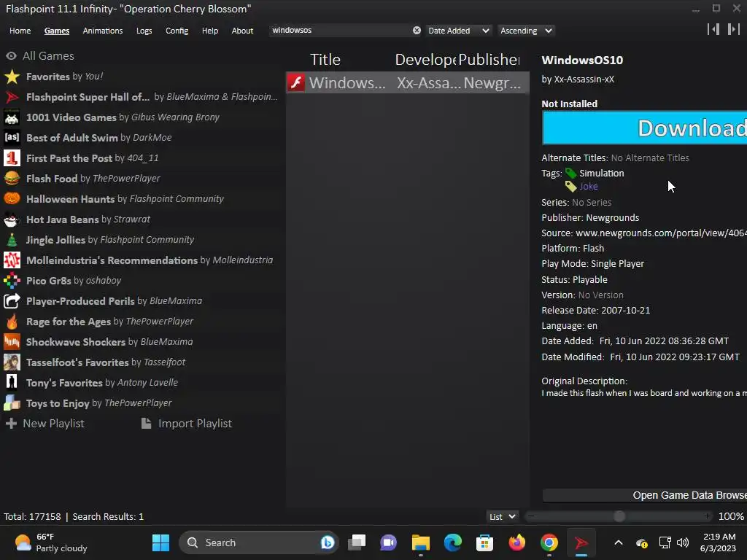Click the Flashpoint app icon in taskbar
Viewport: 747px width, 560px height.
(x=581, y=542)
